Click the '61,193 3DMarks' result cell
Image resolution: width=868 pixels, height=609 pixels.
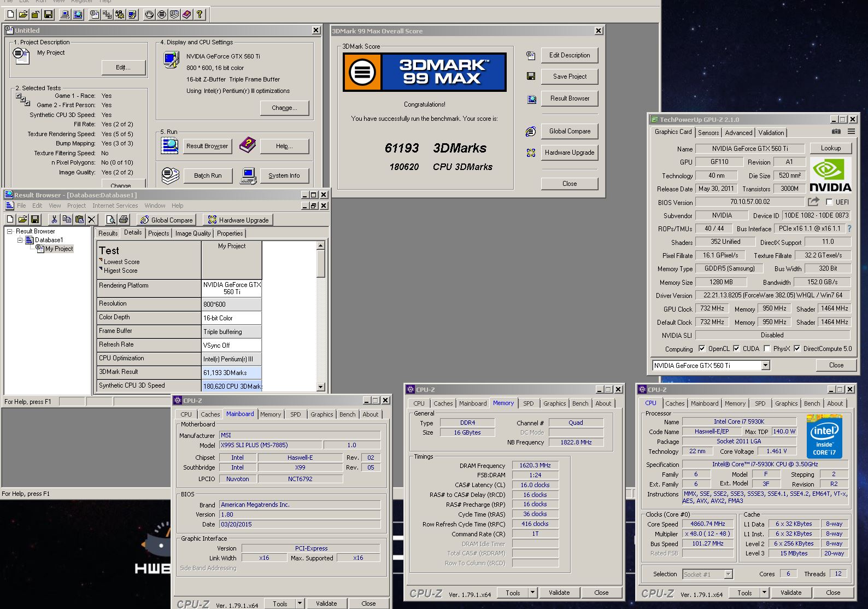tap(231, 373)
